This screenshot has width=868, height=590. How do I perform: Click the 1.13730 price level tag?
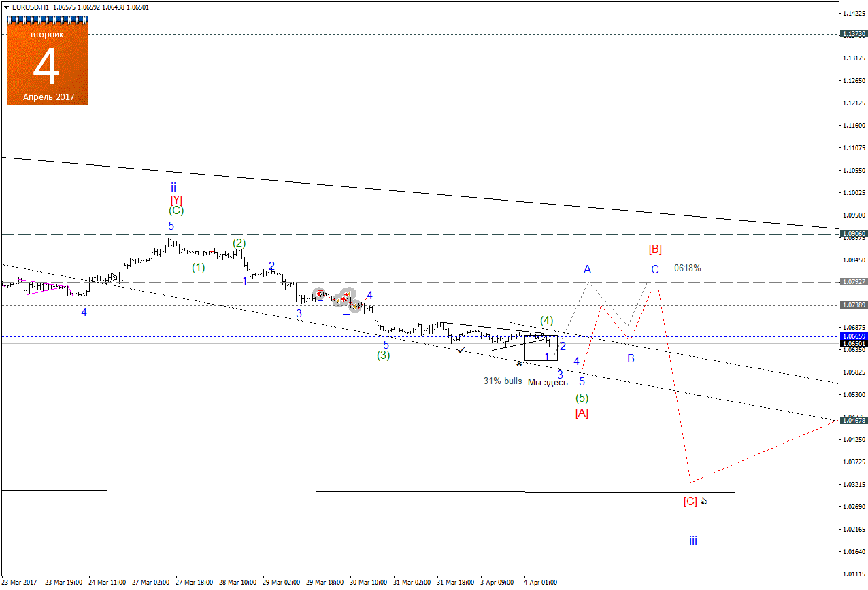(x=854, y=34)
